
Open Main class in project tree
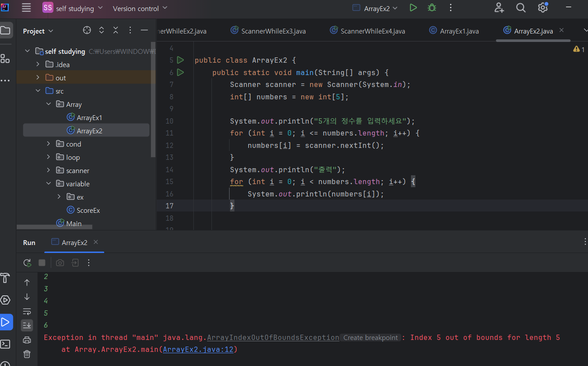69,223
